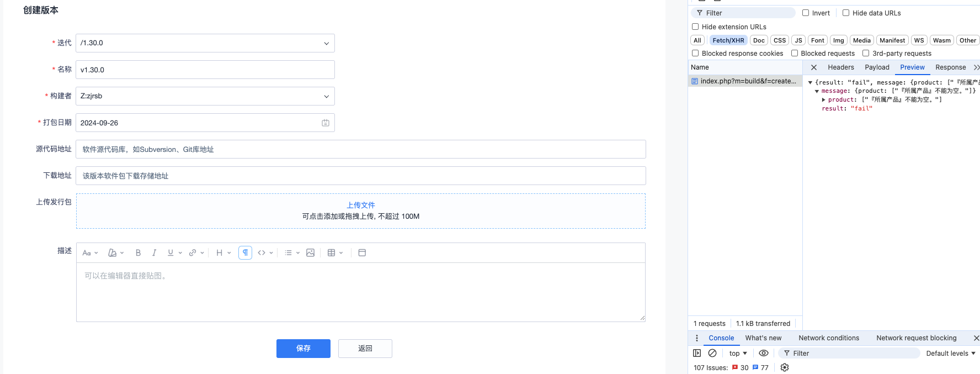Click the 上传文件 upload link
Screen dimensions: 980x374
(x=361, y=205)
